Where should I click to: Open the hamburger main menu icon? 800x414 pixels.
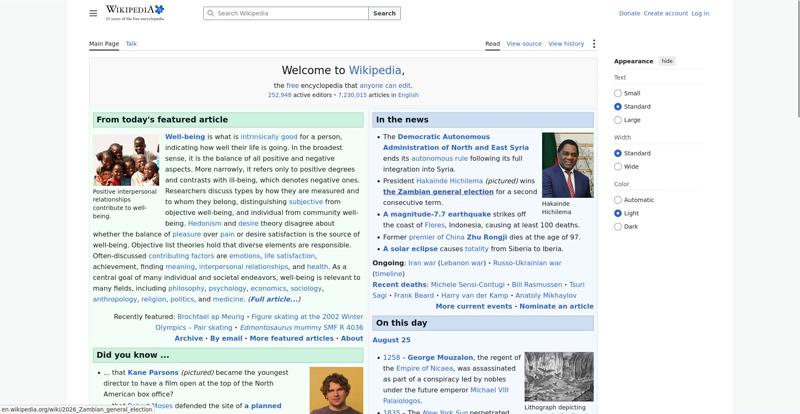(x=93, y=13)
